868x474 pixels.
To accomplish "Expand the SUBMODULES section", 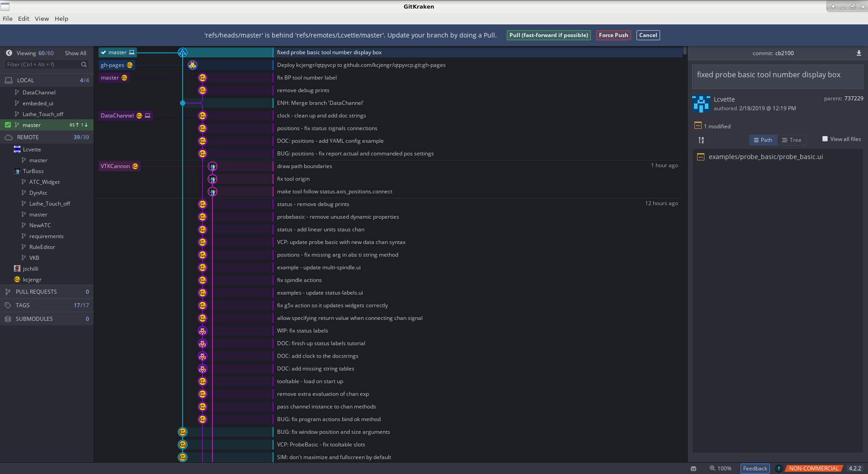I will click(x=47, y=319).
